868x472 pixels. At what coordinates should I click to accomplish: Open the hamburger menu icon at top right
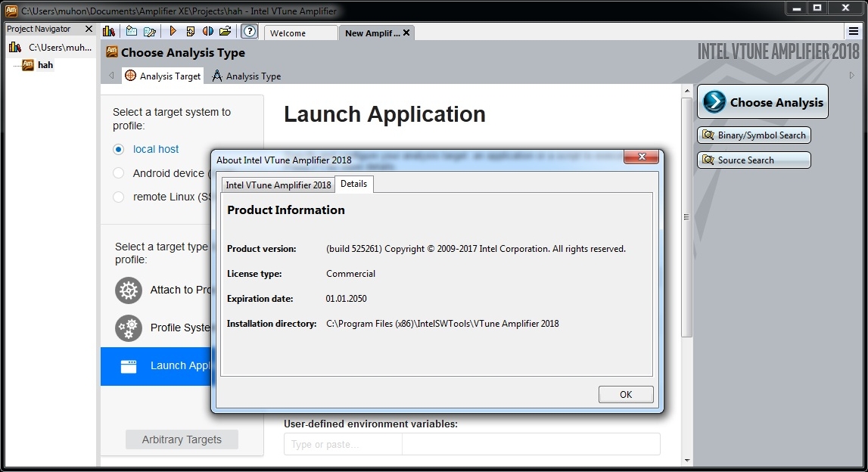point(853,31)
